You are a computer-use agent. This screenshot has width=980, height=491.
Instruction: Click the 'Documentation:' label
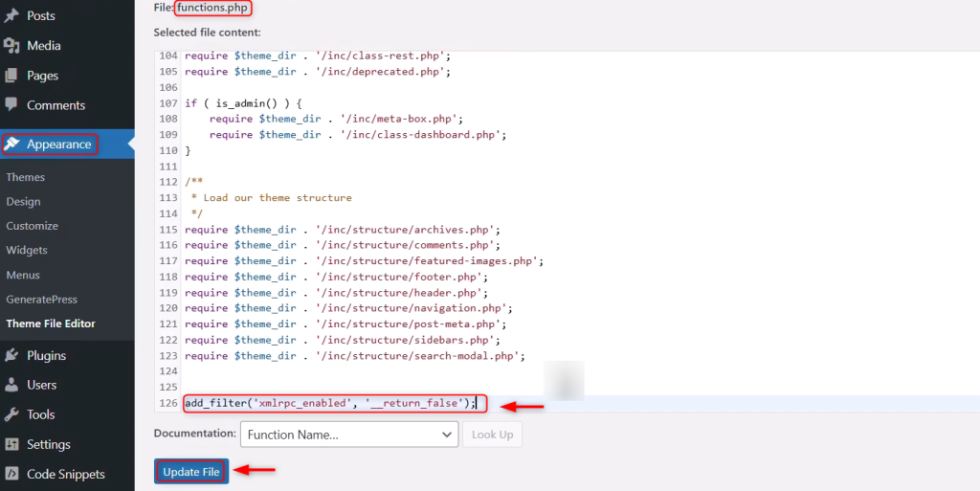click(195, 433)
